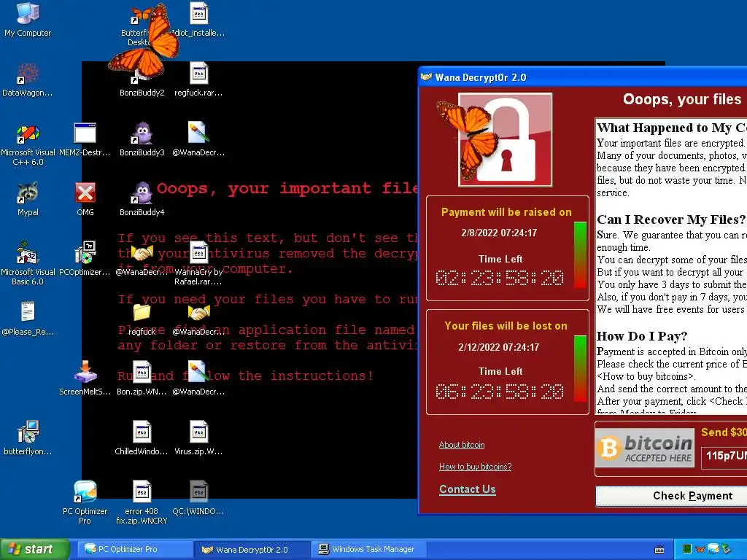Click the date 2/8/2022 07:24:17
This screenshot has height=560, width=747.
(x=499, y=233)
